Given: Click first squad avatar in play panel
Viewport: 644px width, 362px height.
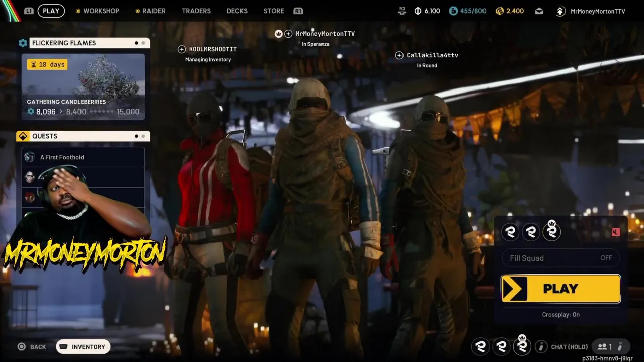Looking at the screenshot, I should click(510, 232).
